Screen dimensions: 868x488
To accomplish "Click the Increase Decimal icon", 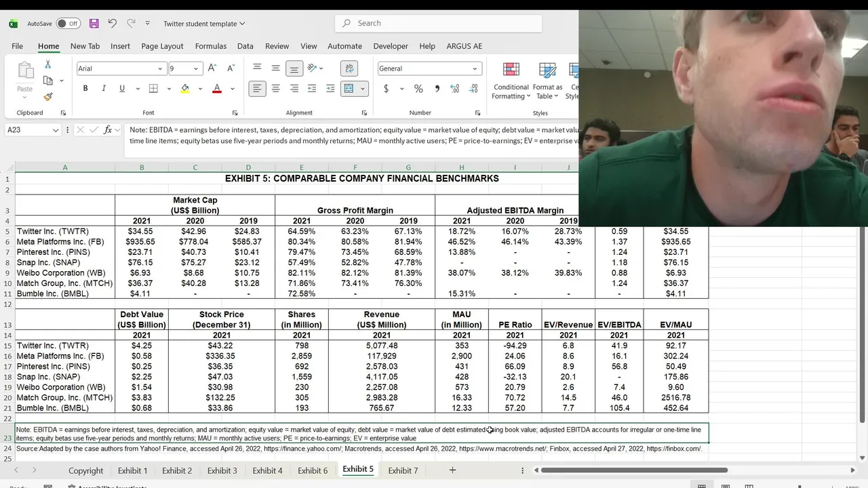I will pos(454,89).
